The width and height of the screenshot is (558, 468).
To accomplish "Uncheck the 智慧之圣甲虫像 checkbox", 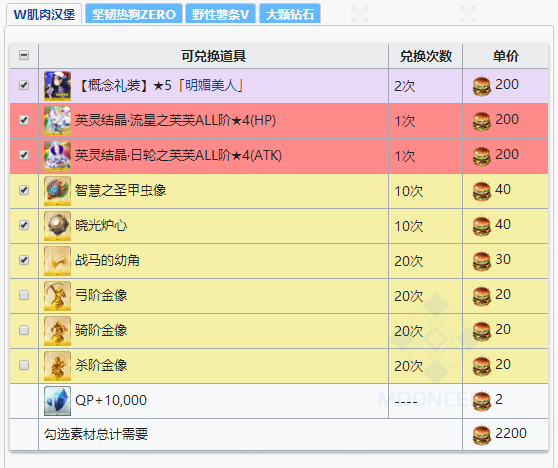I will click(24, 190).
